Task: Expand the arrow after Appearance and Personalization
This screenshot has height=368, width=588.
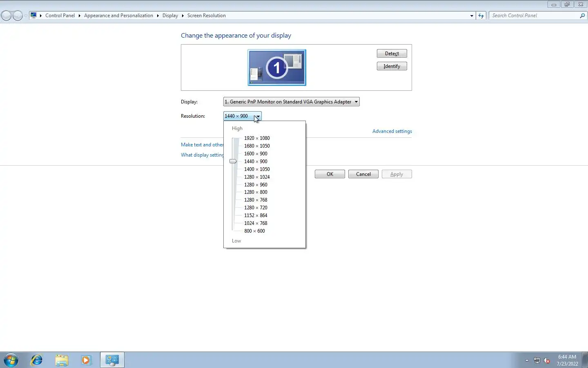Action: (x=158, y=16)
